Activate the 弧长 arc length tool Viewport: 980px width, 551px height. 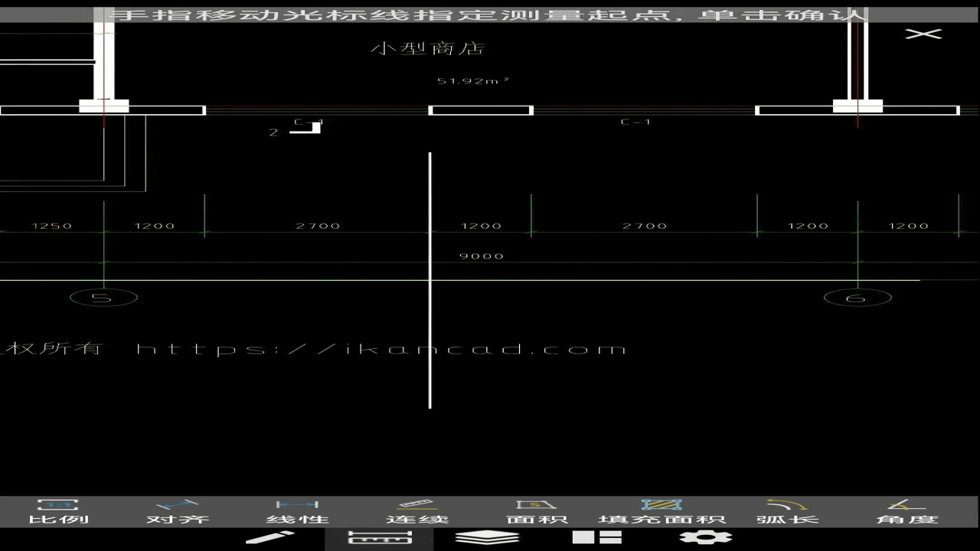coord(787,511)
